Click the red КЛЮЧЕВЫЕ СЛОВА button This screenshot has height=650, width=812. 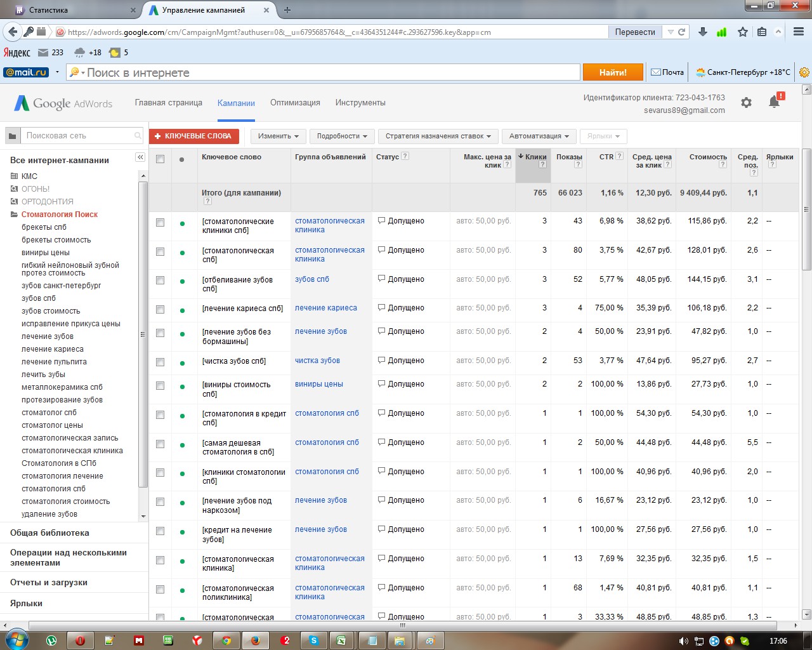pos(194,136)
